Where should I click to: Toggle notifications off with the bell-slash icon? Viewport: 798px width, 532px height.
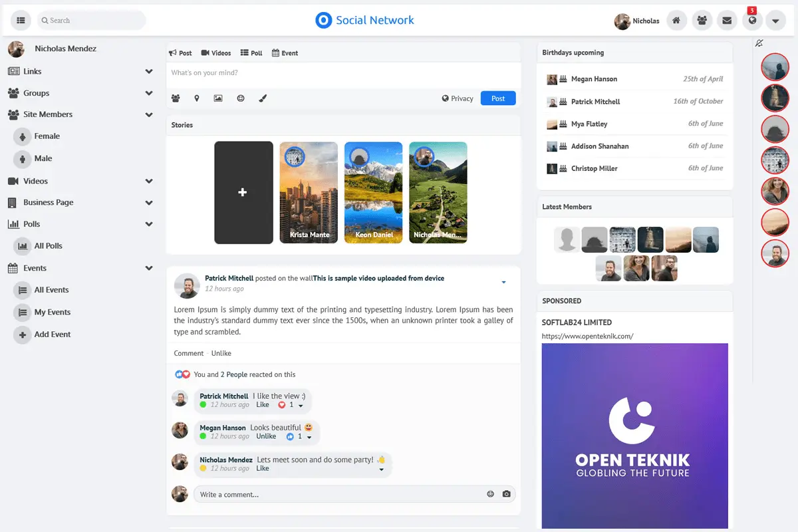(758, 43)
